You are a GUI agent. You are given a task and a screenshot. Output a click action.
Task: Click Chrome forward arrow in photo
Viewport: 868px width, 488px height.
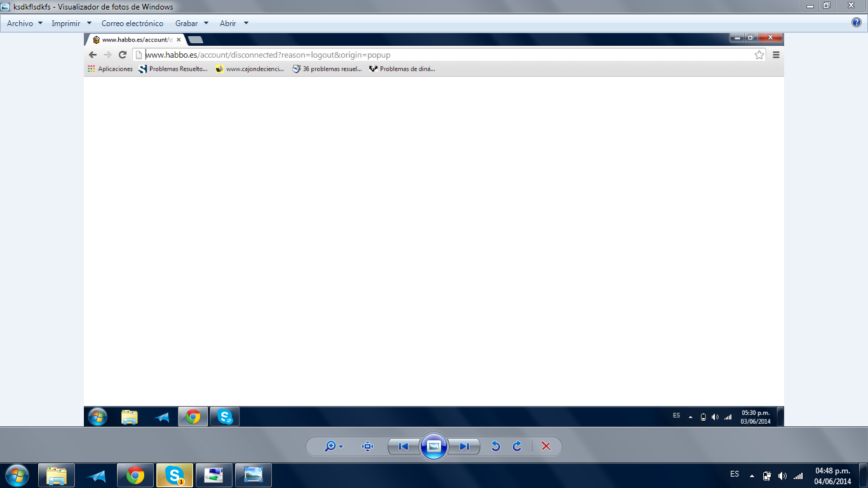(107, 55)
